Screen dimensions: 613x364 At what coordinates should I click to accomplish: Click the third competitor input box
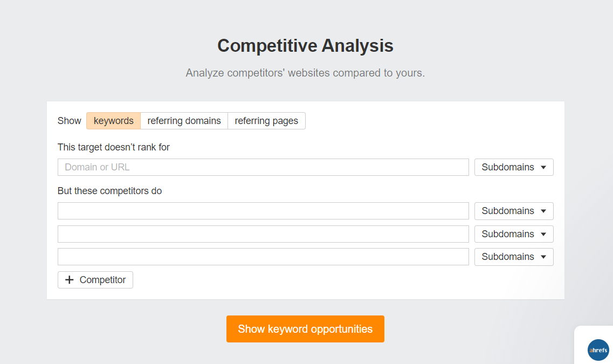click(x=263, y=257)
